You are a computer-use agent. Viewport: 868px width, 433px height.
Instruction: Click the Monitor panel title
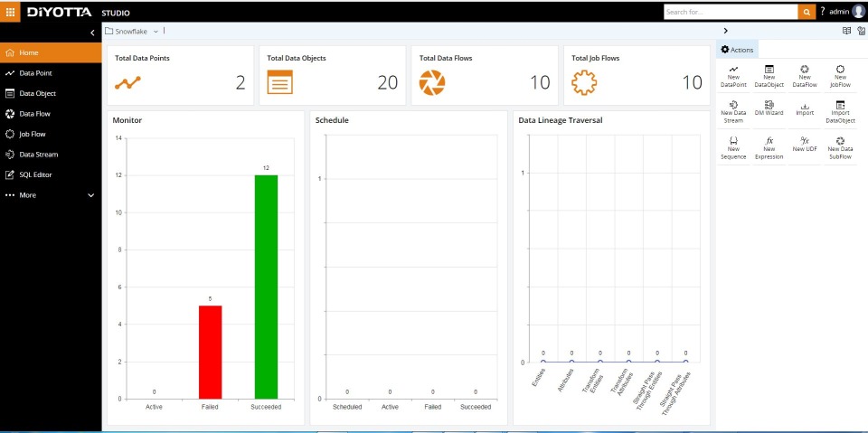(127, 119)
